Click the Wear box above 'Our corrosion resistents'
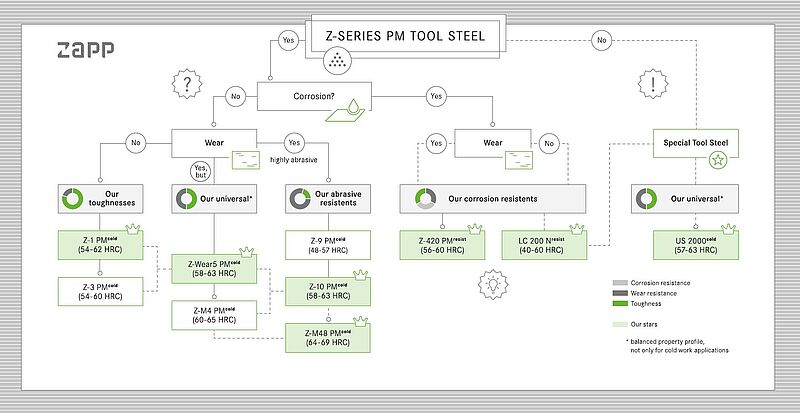Viewport: 800px width, 413px height. 493,143
